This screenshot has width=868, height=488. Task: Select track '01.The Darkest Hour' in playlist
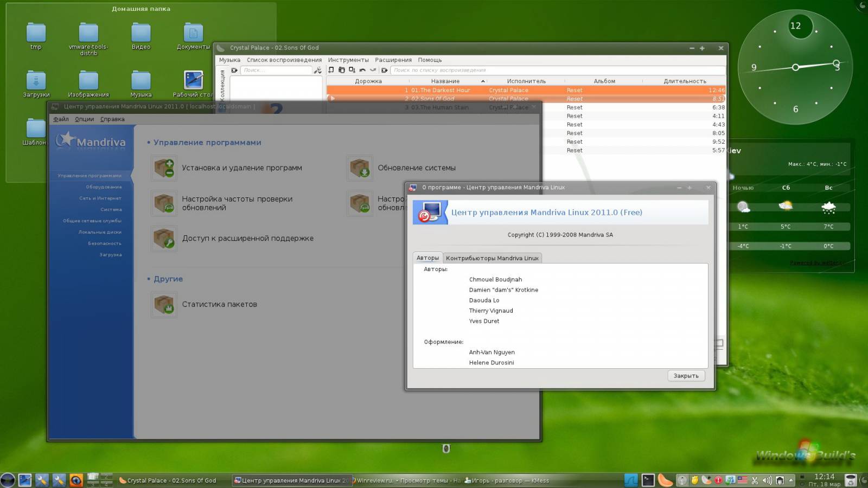[526, 91]
